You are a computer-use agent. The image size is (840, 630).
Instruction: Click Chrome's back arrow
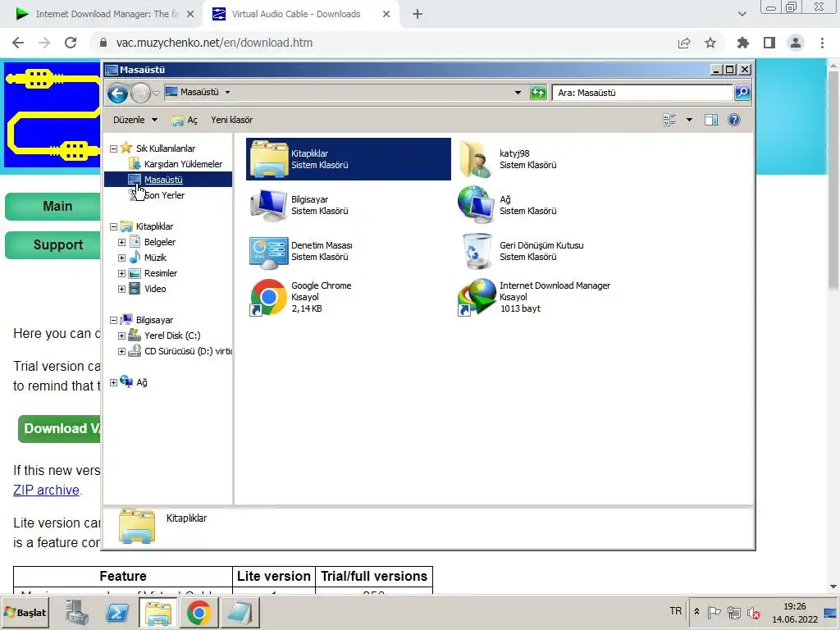[18, 43]
